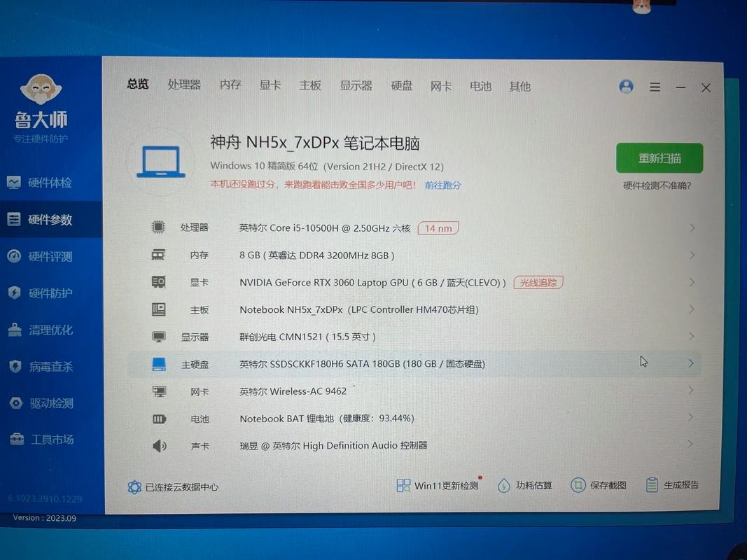The image size is (747, 560).
Task: Click the 硬件检测不准确? text
Action: point(657,185)
